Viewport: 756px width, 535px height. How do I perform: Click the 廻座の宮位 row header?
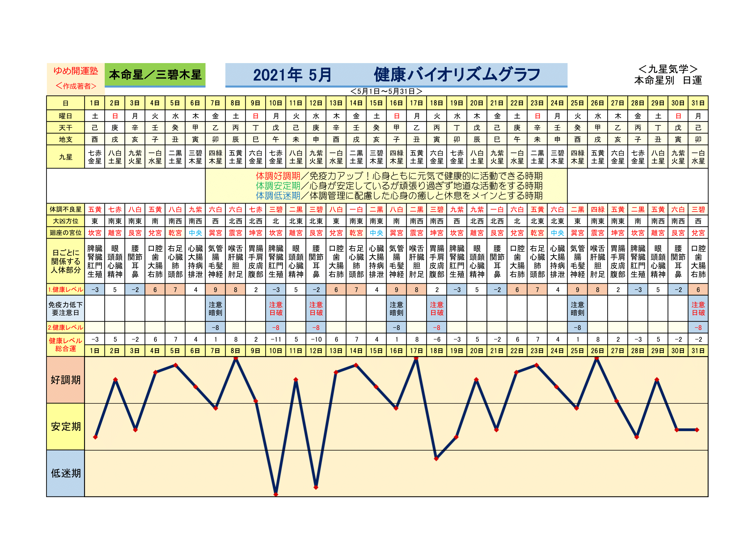(66, 233)
